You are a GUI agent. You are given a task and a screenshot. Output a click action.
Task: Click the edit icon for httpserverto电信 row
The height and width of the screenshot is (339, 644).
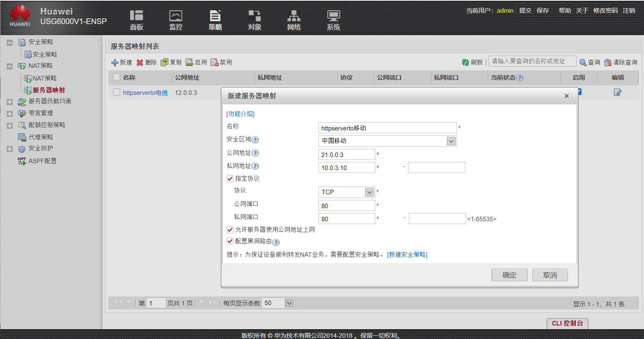tap(617, 92)
